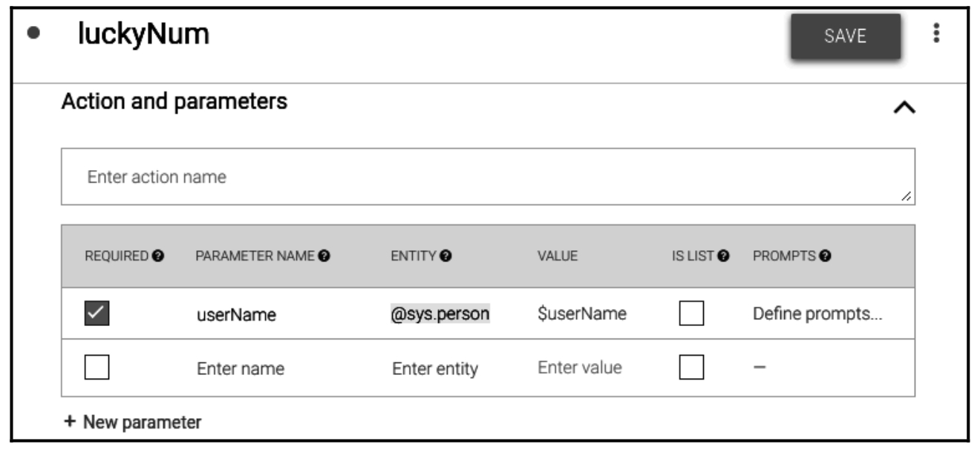Check Required box in empty parameter row
This screenshot has height=453, width=980.
97,368
